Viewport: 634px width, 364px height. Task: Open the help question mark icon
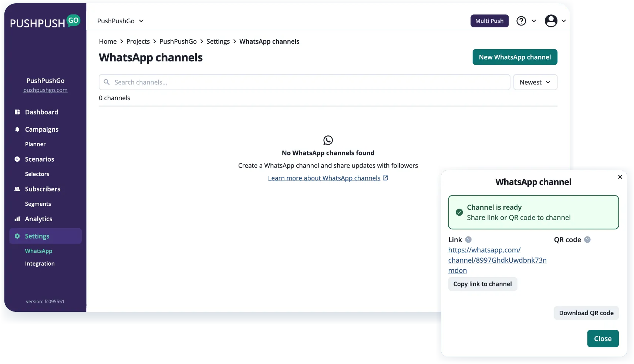click(521, 21)
